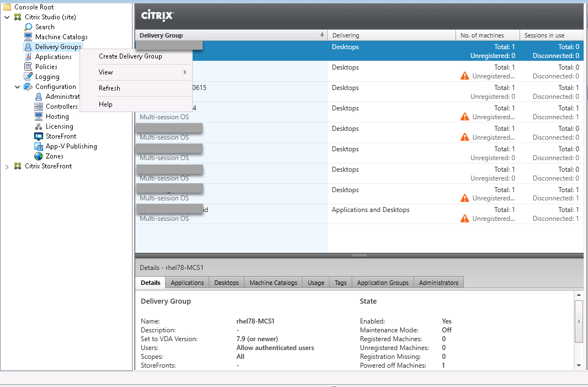Click the Hosting icon under Configuration

[x=39, y=116]
